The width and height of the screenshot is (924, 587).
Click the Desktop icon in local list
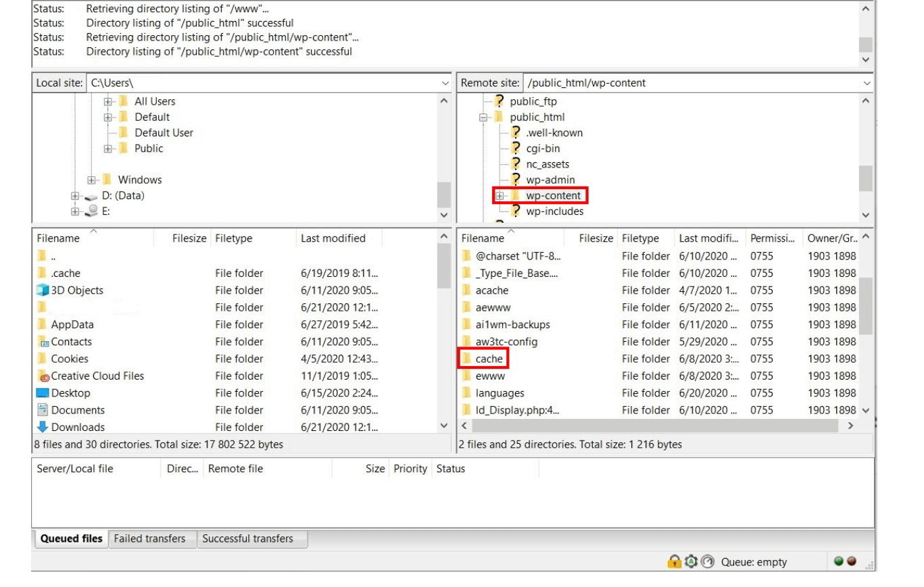(x=43, y=393)
